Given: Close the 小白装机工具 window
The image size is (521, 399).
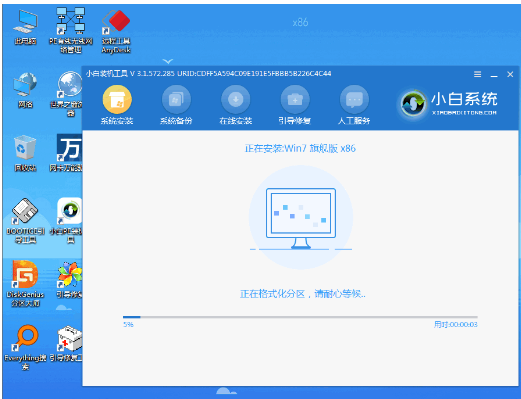Looking at the screenshot, I should tap(510, 74).
